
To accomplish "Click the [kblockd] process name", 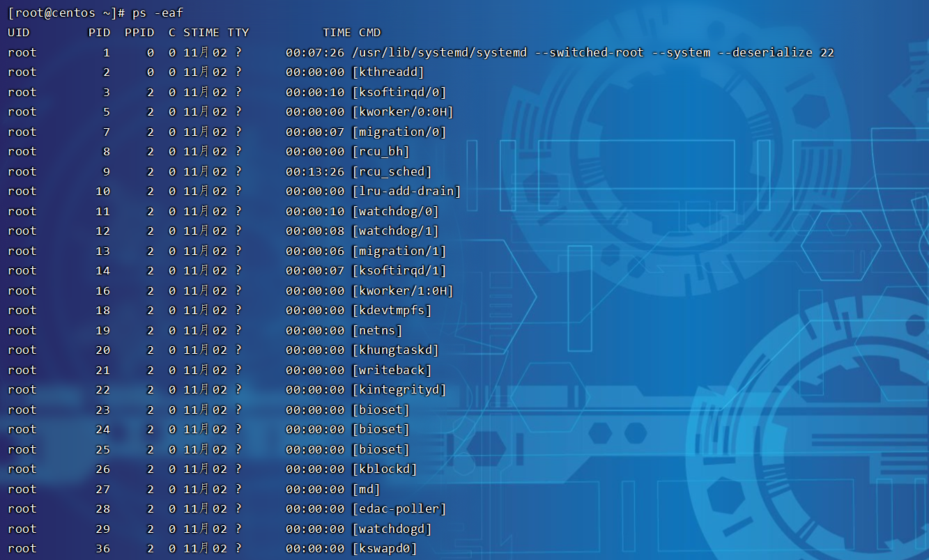I will tap(385, 469).
